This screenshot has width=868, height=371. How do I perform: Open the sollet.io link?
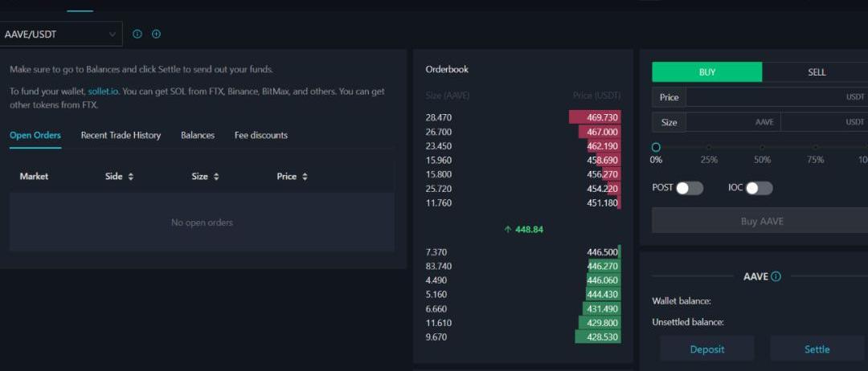pyautogui.click(x=103, y=92)
